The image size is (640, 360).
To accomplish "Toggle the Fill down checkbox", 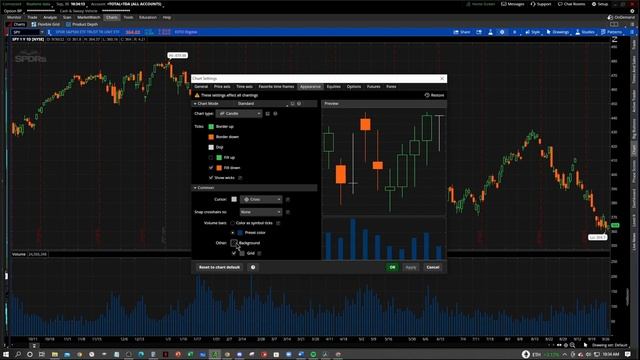I will 211,168.
